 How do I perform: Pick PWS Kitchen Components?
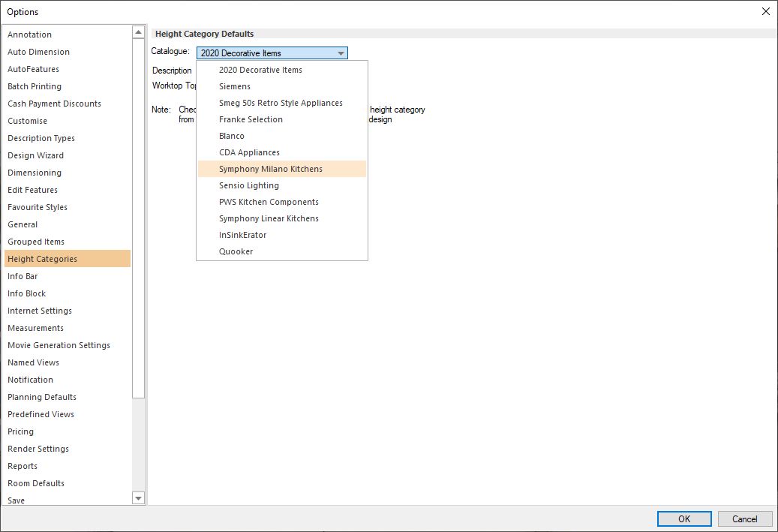click(x=282, y=202)
